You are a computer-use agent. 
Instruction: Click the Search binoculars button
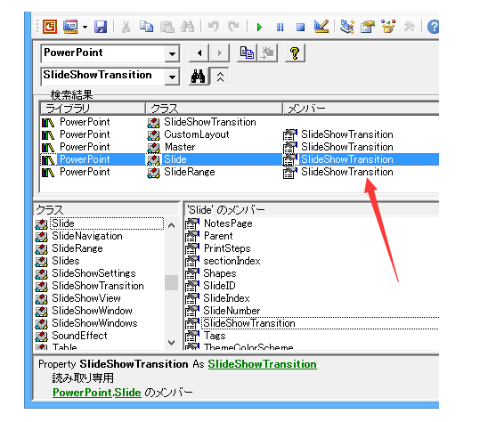199,77
